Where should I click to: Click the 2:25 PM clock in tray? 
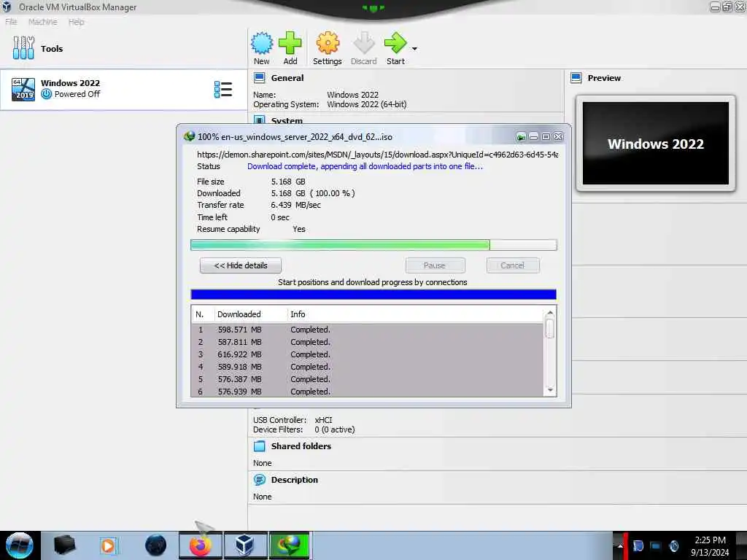[710, 540]
